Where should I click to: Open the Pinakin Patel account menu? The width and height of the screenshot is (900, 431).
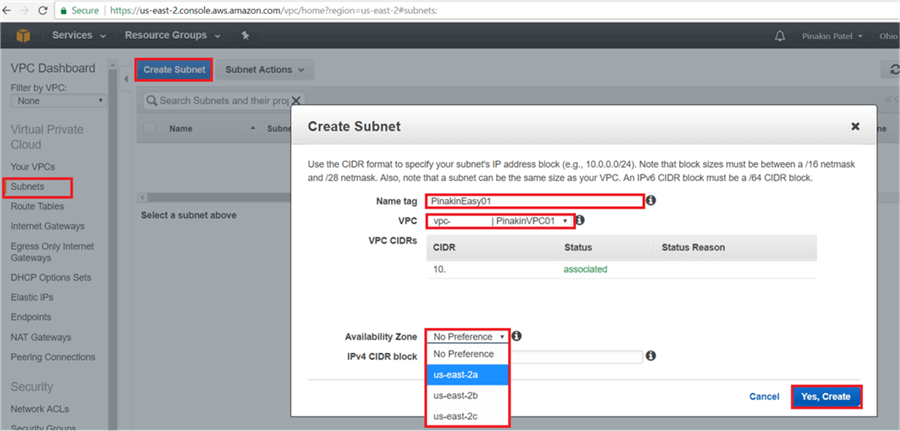click(x=832, y=36)
